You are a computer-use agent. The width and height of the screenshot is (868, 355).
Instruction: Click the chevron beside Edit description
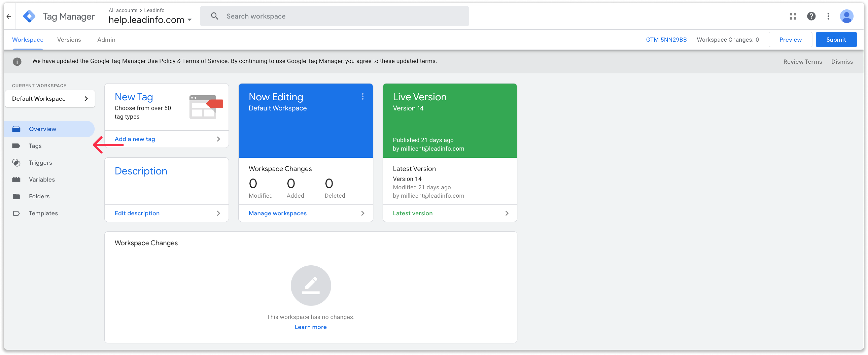pyautogui.click(x=218, y=213)
